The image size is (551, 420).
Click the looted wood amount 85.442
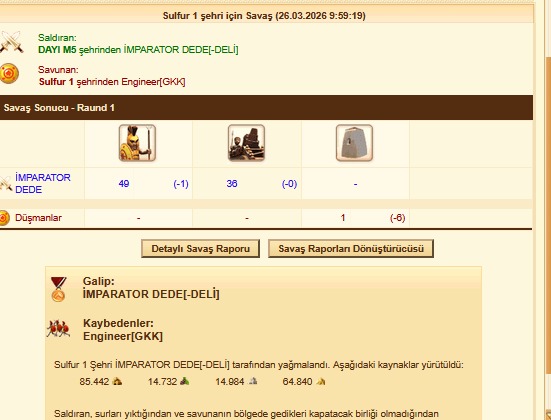tap(94, 382)
